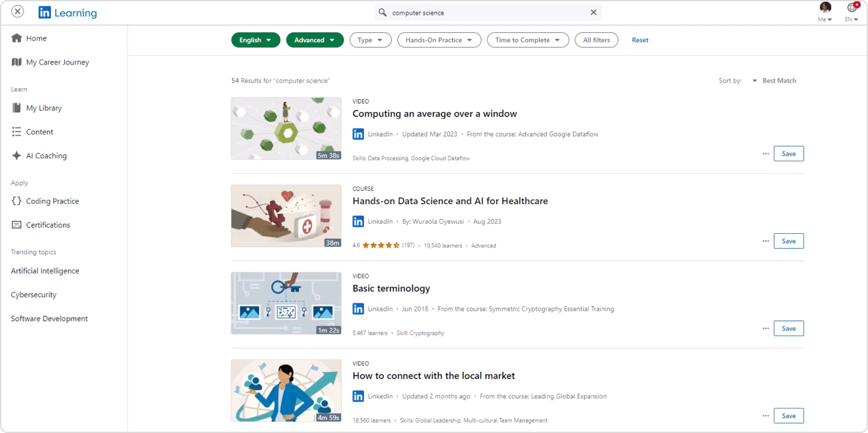
Task: Open more options for Computing an average video
Action: [765, 153]
